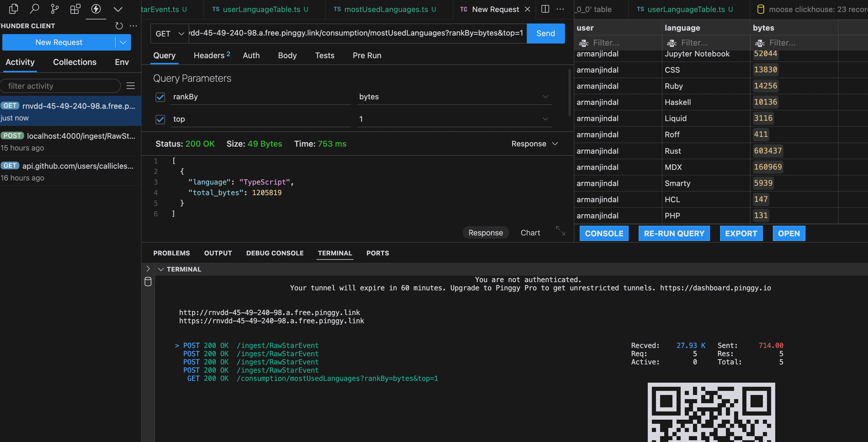868x442 pixels.
Task: Toggle match case on bytes filter
Action: pos(760,43)
